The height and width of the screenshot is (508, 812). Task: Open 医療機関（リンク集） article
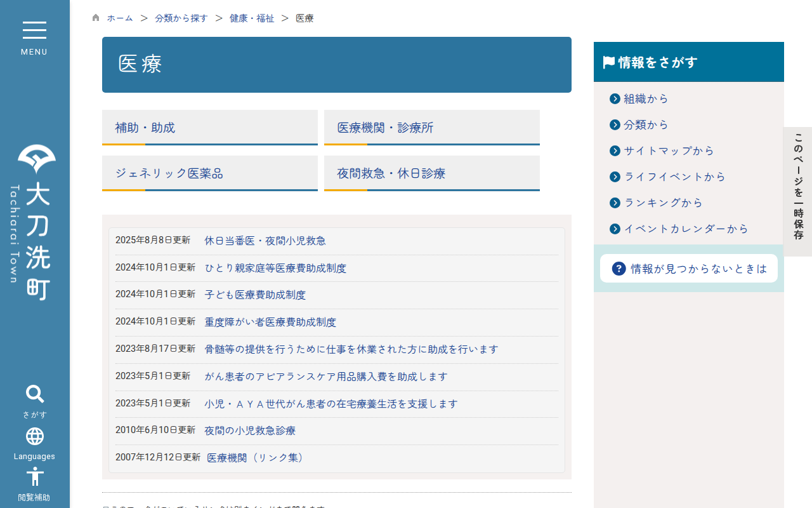[258, 457]
